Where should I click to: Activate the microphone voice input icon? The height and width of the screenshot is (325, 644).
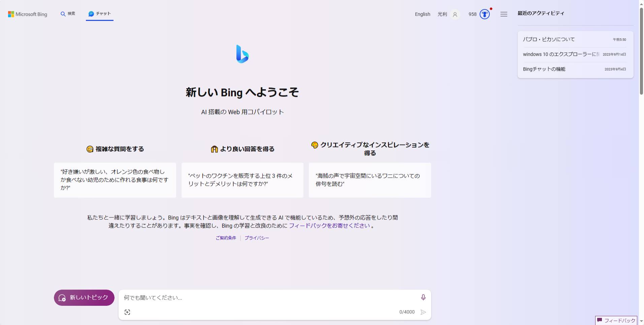423,297
